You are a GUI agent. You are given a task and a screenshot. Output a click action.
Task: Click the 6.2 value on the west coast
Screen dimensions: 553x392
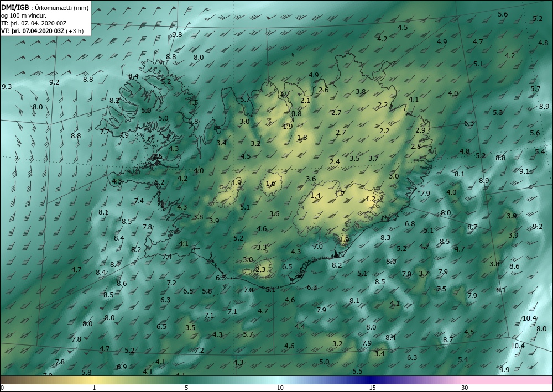click(x=159, y=182)
